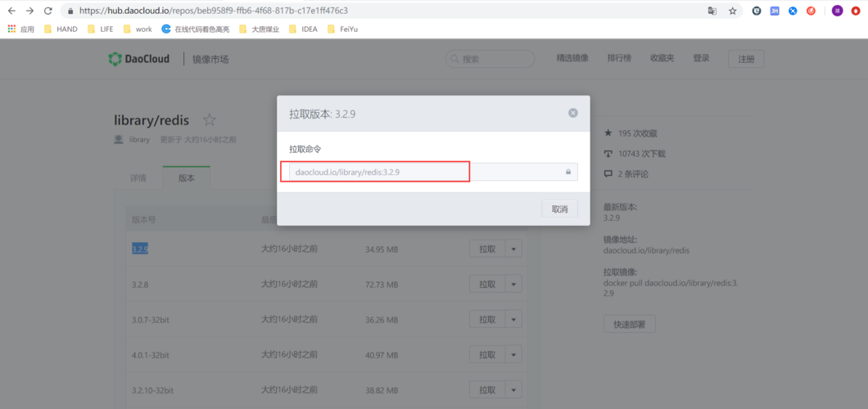Screen dimensions: 868x409
Task: Star the library/redis repository
Action: 210,120
